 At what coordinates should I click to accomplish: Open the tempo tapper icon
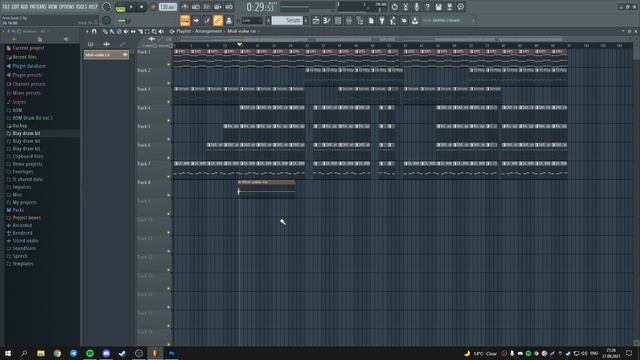(x=393, y=20)
